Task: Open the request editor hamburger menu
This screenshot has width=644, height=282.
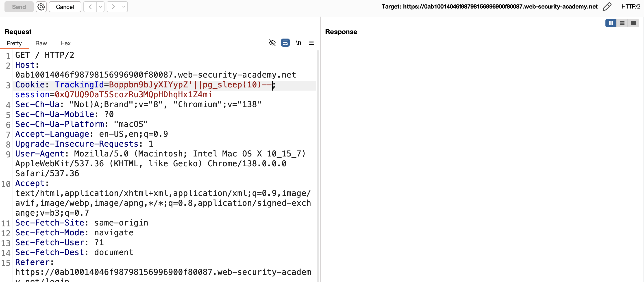Action: pyautogui.click(x=311, y=43)
